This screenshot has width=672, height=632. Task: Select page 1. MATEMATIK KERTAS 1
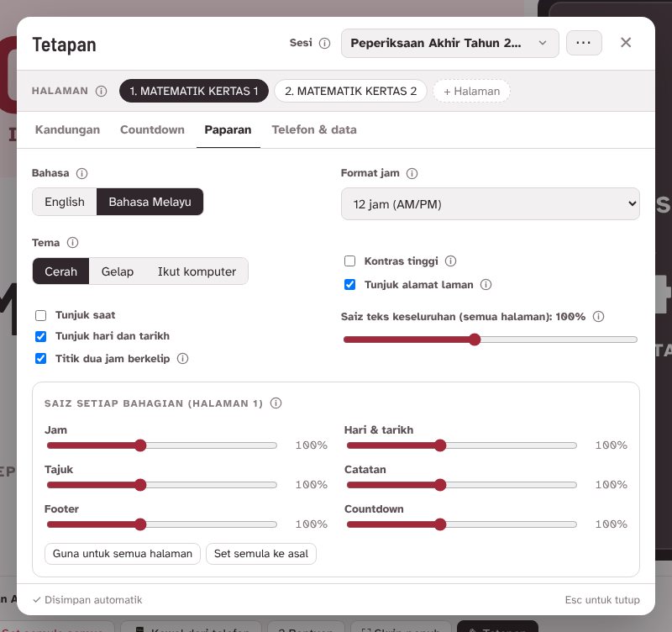tap(194, 91)
